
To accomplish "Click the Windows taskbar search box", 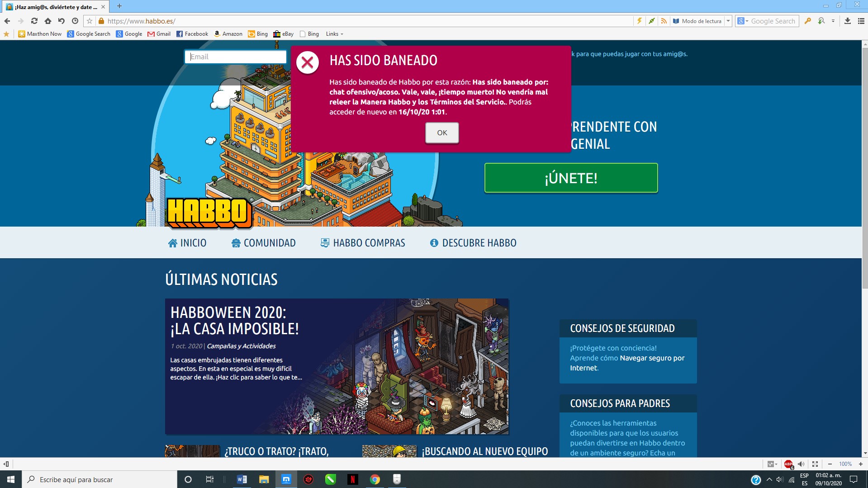I will click(x=100, y=479).
